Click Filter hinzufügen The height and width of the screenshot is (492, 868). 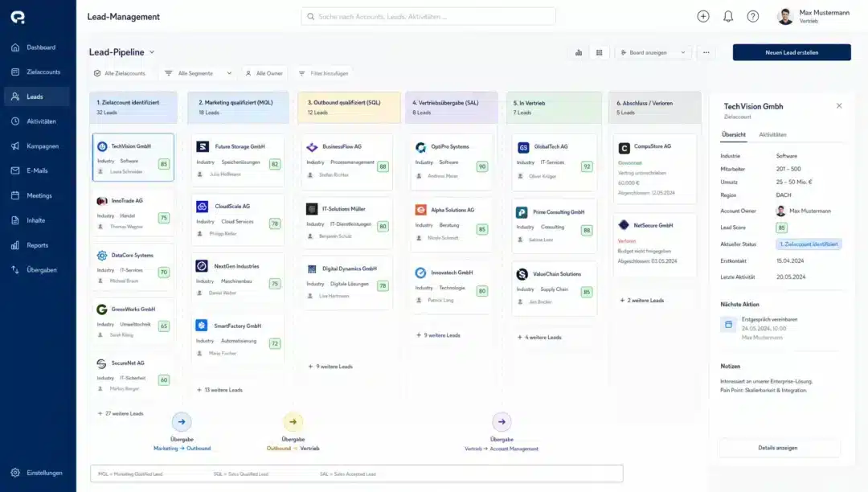tap(323, 73)
